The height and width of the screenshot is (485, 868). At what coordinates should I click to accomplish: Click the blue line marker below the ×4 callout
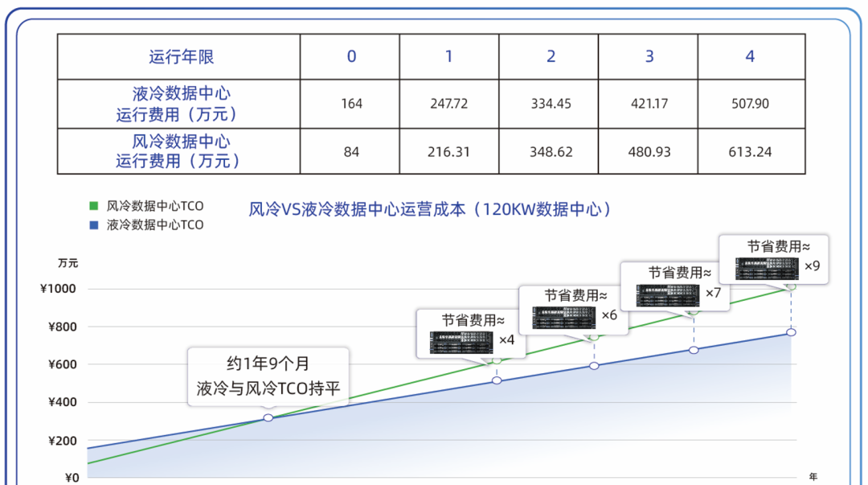(x=497, y=380)
